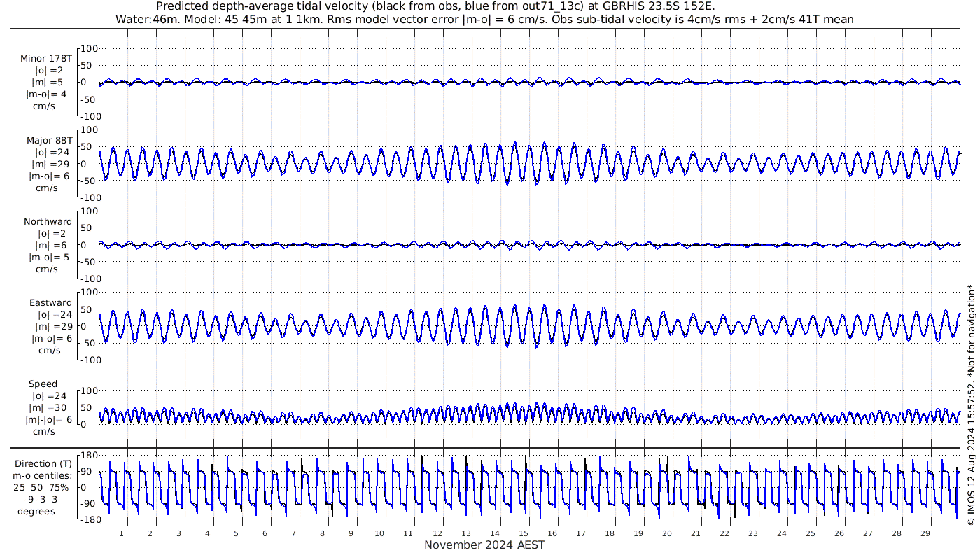
Task: Click day '17' on date axis
Action: point(580,533)
